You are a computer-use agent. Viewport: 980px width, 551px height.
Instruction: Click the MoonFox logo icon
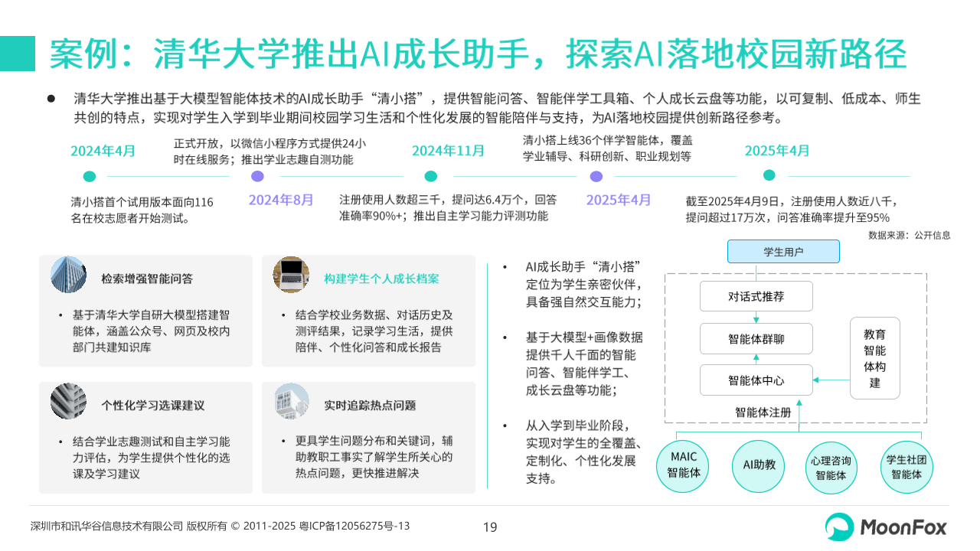click(839, 527)
